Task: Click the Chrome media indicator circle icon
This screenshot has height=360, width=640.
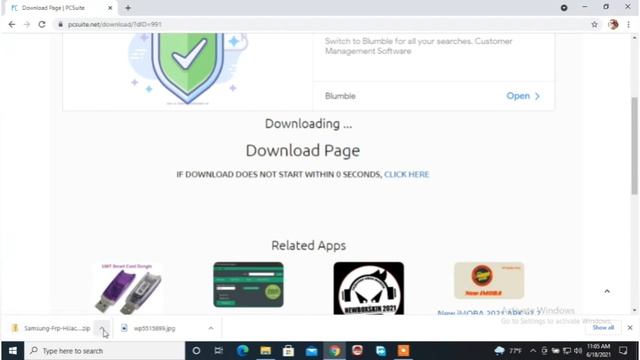Action: coord(564,8)
